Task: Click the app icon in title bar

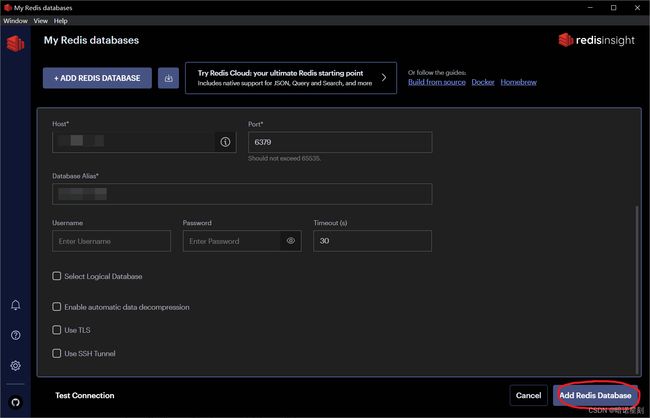Action: (7, 7)
